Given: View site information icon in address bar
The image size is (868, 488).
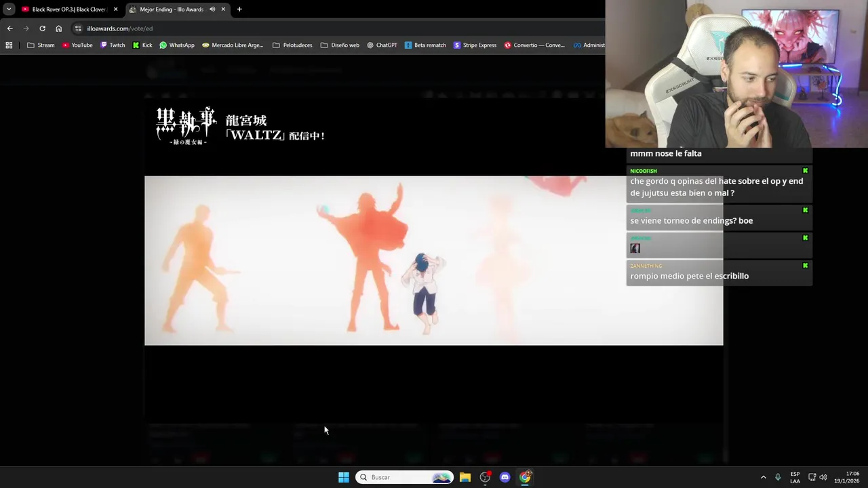Looking at the screenshot, I should pos(78,28).
